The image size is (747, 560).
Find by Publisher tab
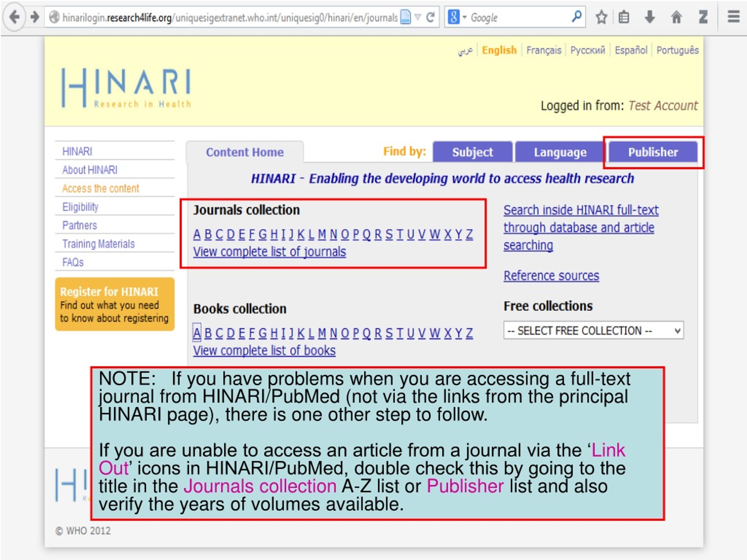point(653,152)
